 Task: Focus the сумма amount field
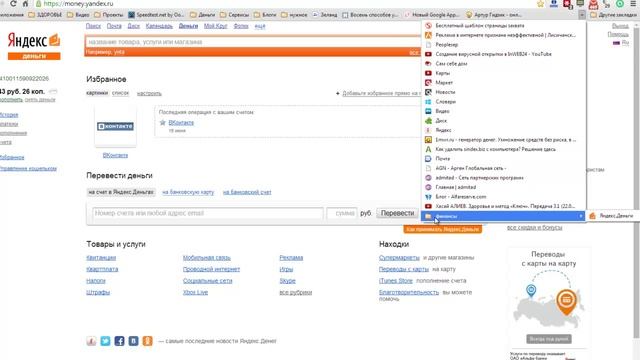click(x=342, y=213)
